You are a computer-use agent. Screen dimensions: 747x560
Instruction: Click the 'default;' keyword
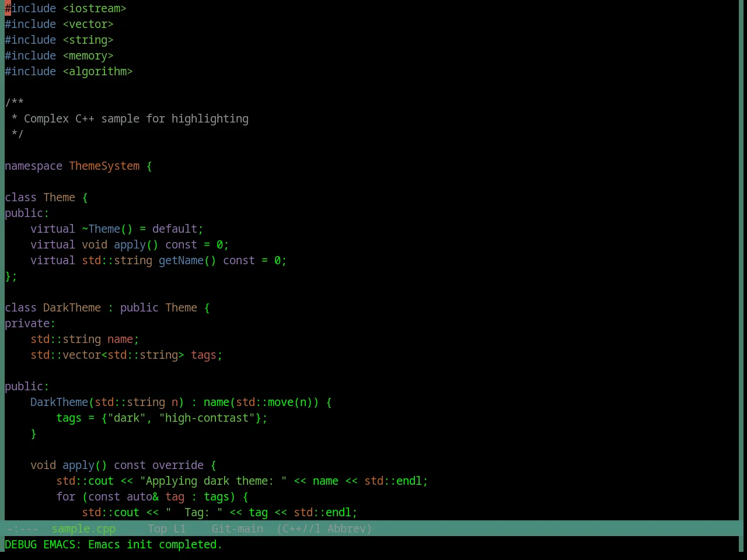click(178, 229)
